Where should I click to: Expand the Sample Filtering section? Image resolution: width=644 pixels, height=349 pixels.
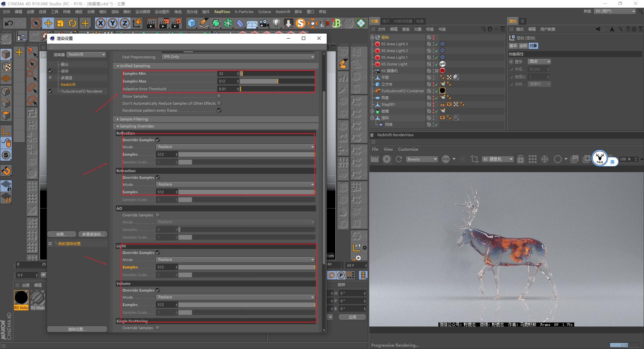coord(133,119)
